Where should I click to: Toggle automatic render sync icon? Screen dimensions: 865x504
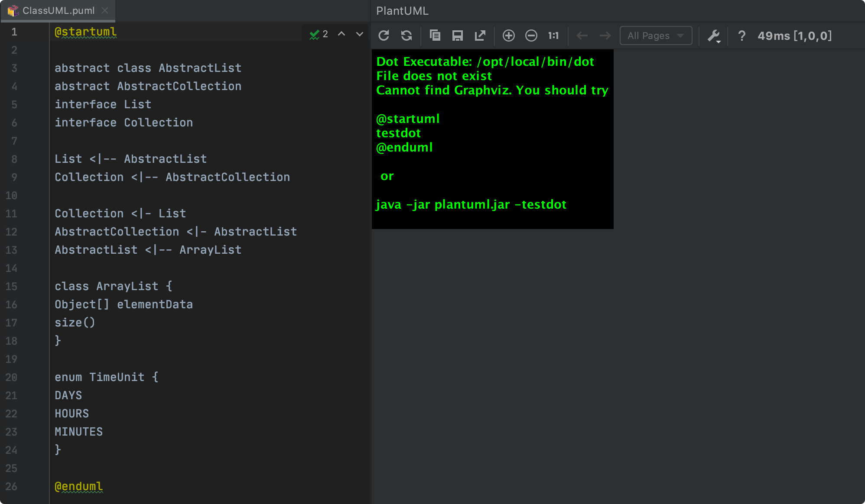click(x=406, y=36)
